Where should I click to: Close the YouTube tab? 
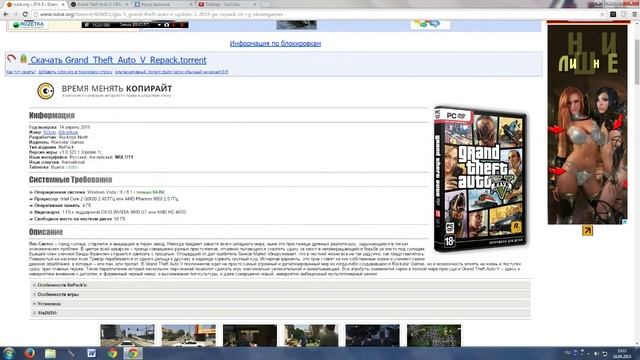(x=255, y=4)
